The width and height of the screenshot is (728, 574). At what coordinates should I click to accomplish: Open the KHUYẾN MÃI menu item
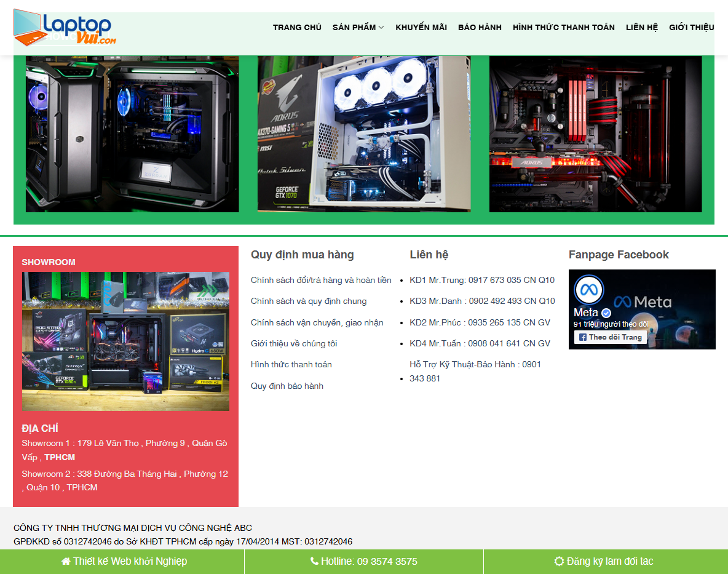(421, 28)
